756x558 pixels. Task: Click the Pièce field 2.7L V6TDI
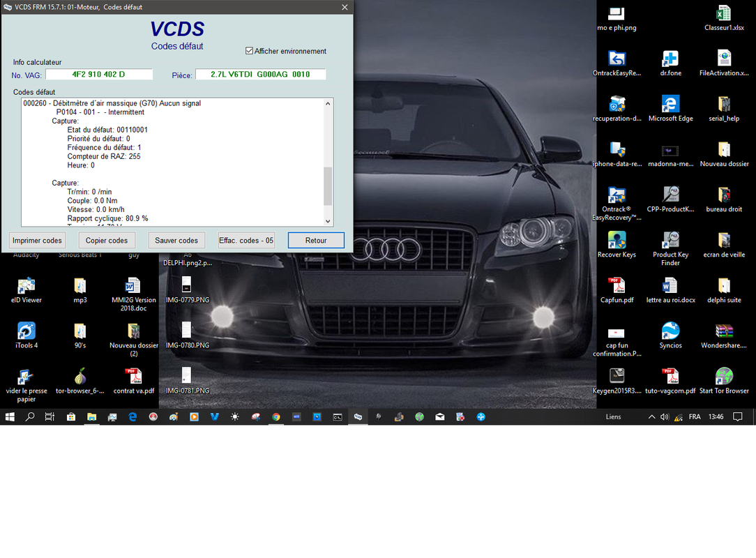[x=260, y=74]
